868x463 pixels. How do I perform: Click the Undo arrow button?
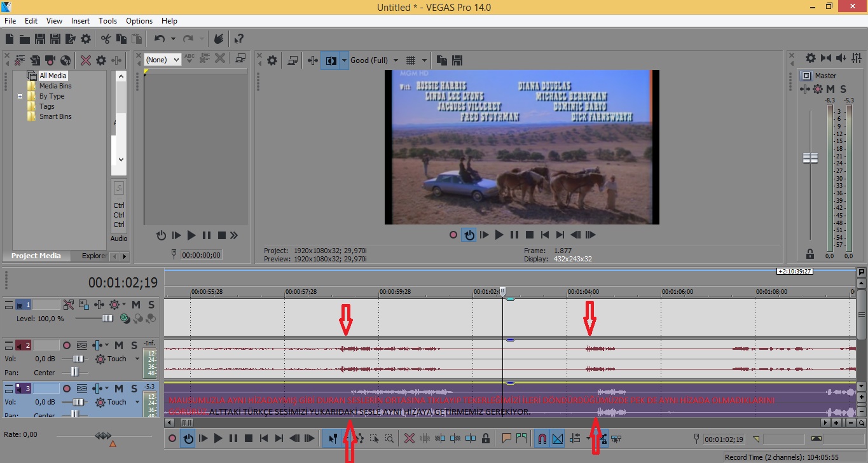(x=160, y=39)
